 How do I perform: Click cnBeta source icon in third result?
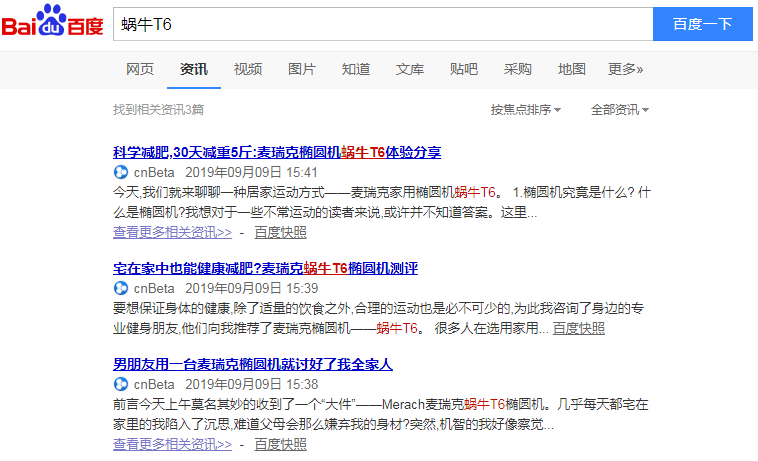(x=120, y=384)
